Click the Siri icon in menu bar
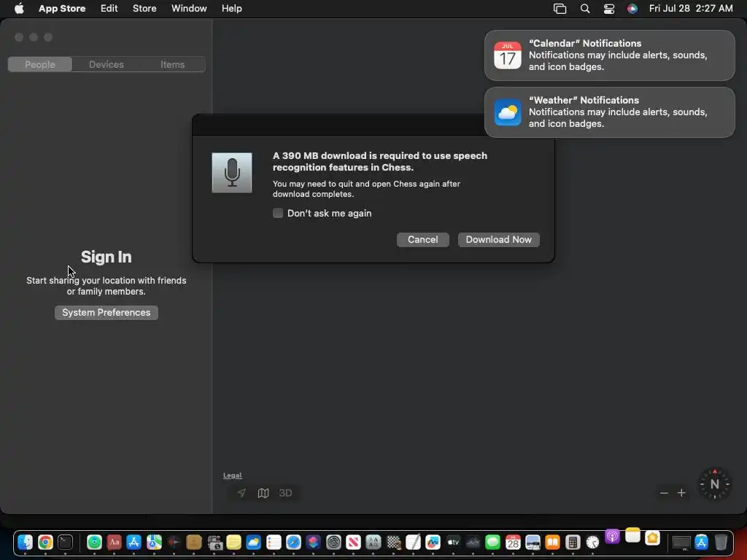The width and height of the screenshot is (747, 560). 632,9
